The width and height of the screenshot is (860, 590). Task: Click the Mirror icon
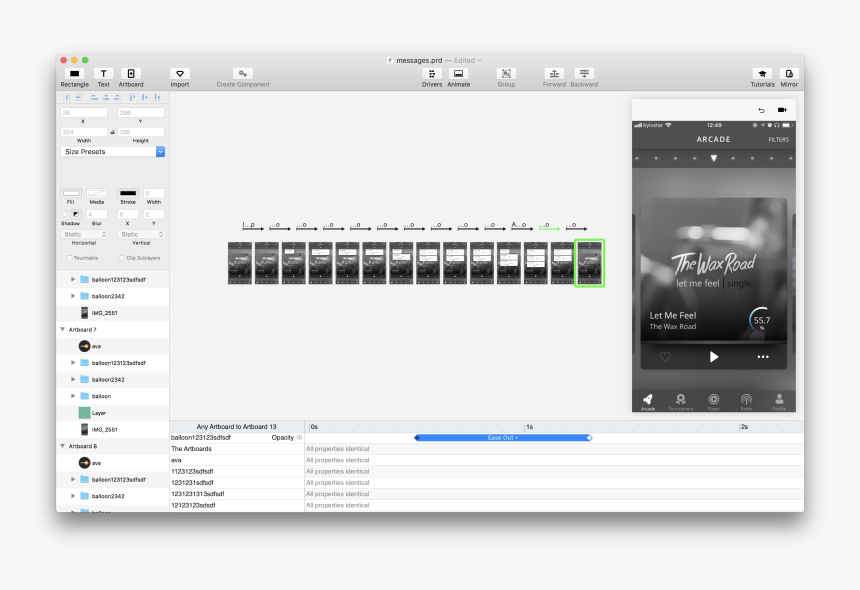click(x=789, y=75)
